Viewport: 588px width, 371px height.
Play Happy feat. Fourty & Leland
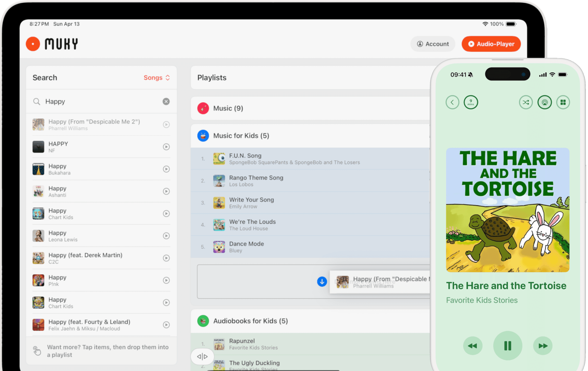coord(166,325)
